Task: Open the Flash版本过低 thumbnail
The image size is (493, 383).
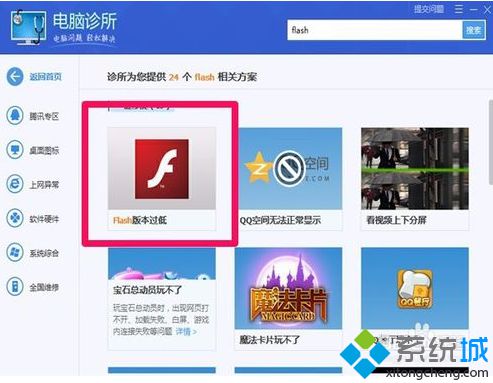Action: point(162,169)
